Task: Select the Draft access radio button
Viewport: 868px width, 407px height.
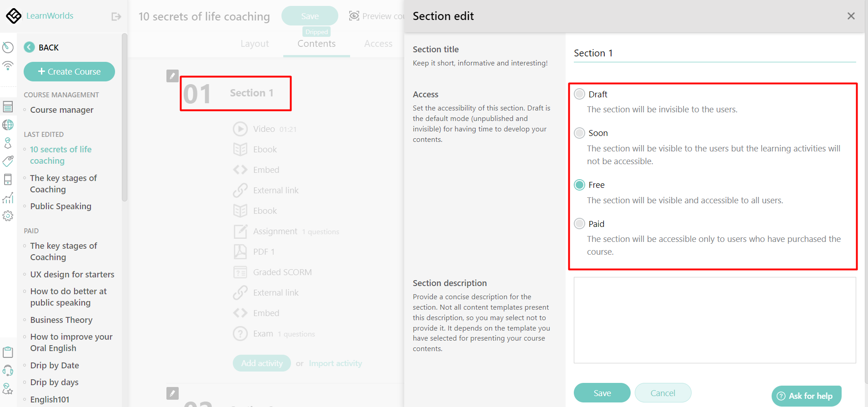Action: click(579, 94)
